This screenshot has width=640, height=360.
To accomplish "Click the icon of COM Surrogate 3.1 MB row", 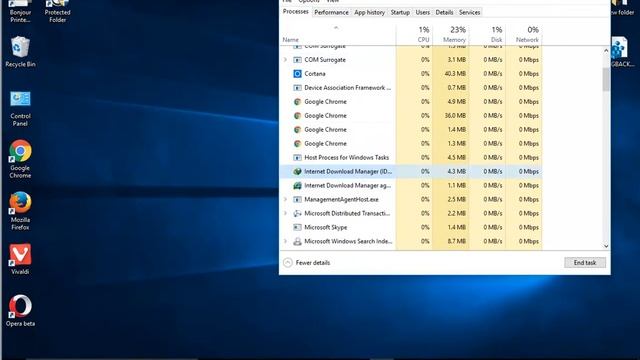I will tap(298, 60).
